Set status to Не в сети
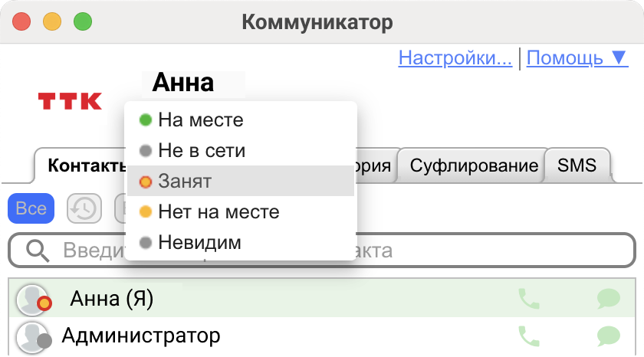 [202, 150]
